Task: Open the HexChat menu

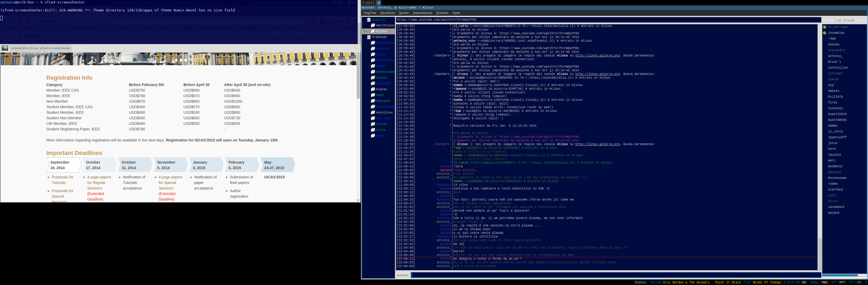Action: (x=370, y=13)
